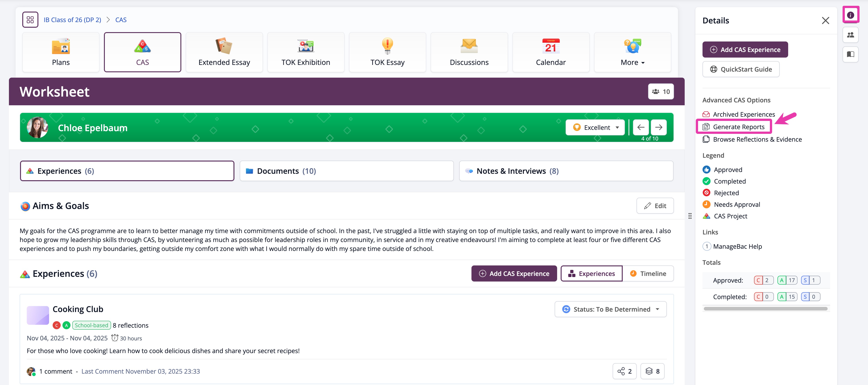The width and height of the screenshot is (868, 385).
Task: Go to next student with right arrow
Action: [658, 127]
